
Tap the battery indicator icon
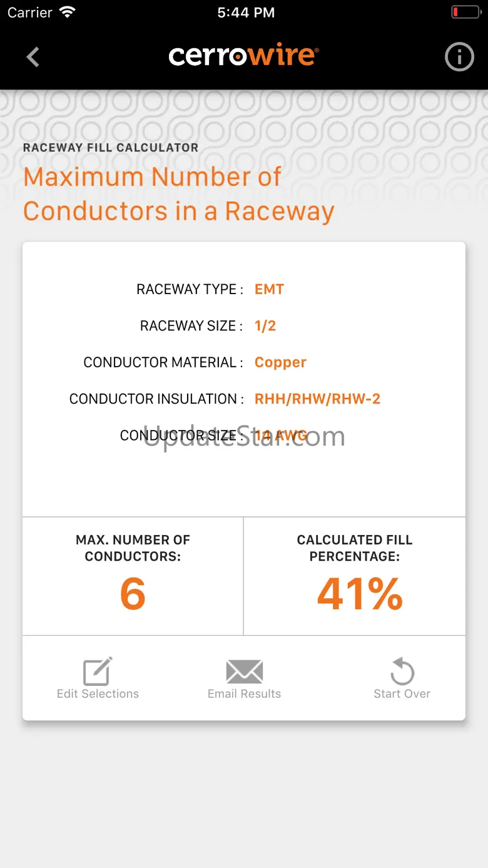click(465, 12)
